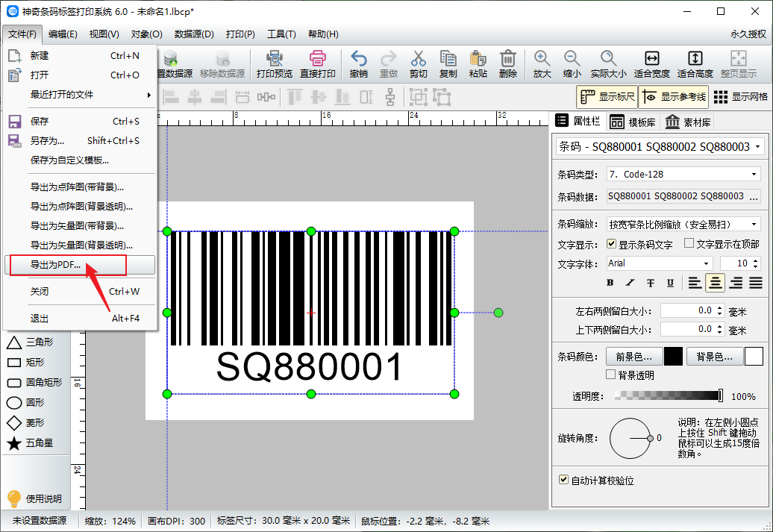
Task: Zoom out with the 缩小 icon
Action: pyautogui.click(x=572, y=64)
